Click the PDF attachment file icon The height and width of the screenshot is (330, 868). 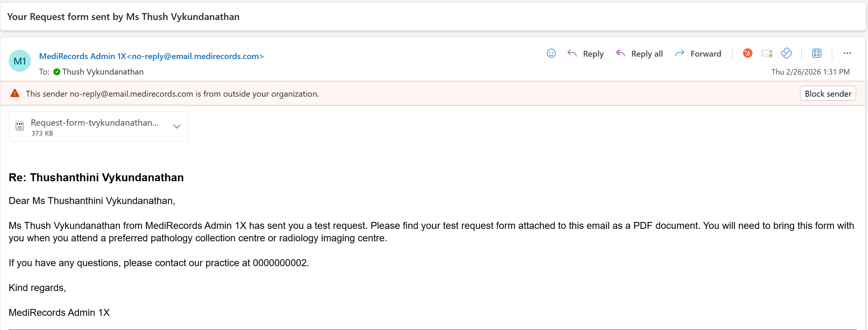[x=20, y=126]
